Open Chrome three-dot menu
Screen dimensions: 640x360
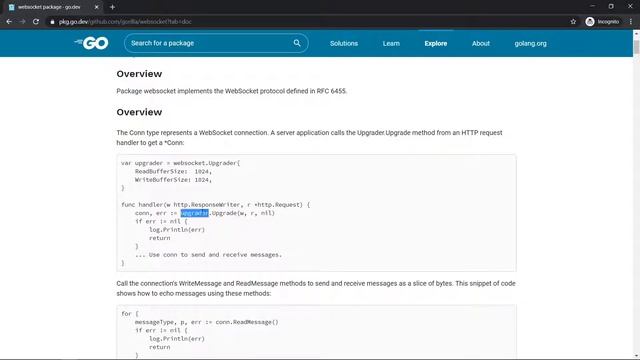631,22
